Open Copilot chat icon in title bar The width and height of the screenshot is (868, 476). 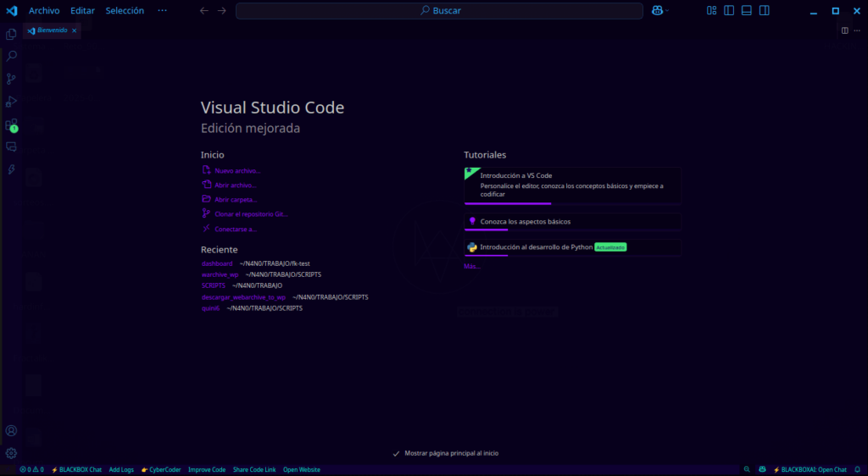point(657,10)
